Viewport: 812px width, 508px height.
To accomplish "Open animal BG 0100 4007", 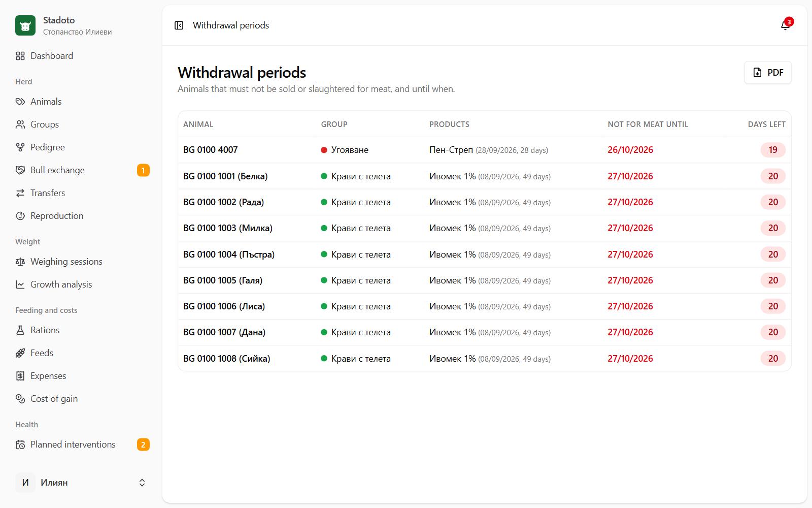I will click(211, 150).
